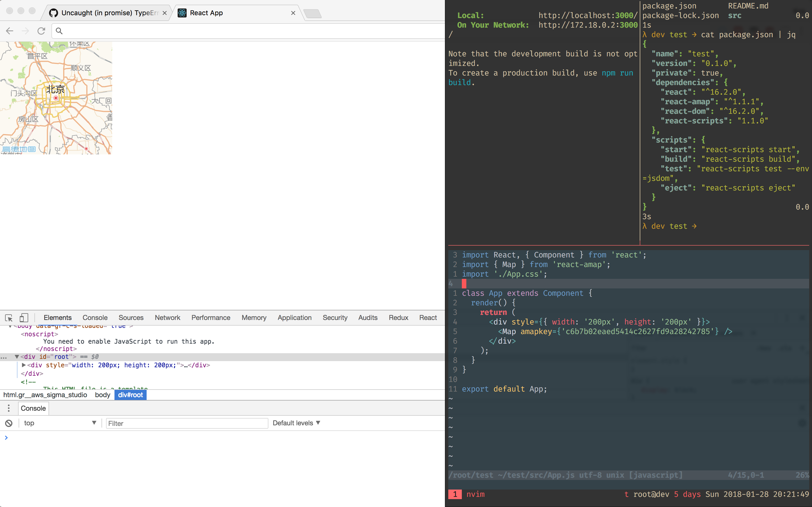812x507 pixels.
Task: Activate the inspect element tool
Action: tap(8, 317)
